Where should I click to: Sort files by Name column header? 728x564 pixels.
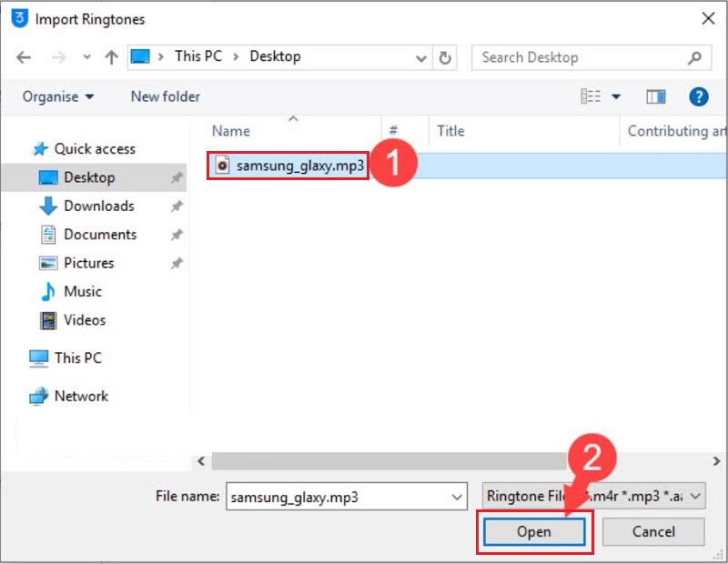pyautogui.click(x=230, y=131)
